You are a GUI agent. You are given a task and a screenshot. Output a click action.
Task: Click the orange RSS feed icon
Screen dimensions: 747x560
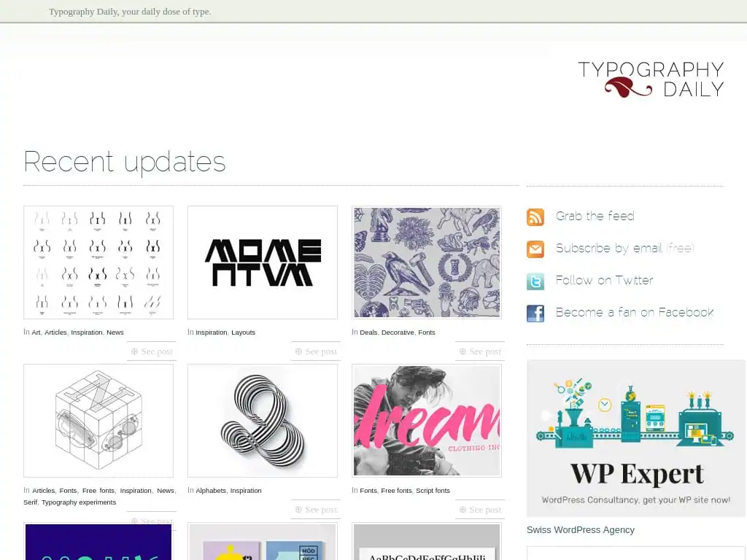tap(535, 217)
